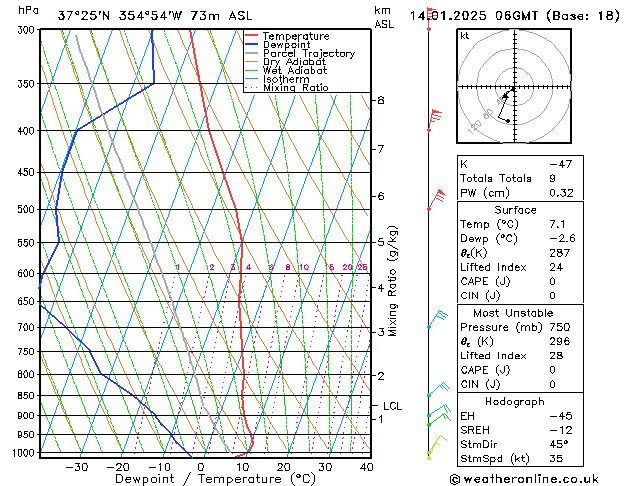Click the SREH value -12
629x486 pixels.
point(561,430)
